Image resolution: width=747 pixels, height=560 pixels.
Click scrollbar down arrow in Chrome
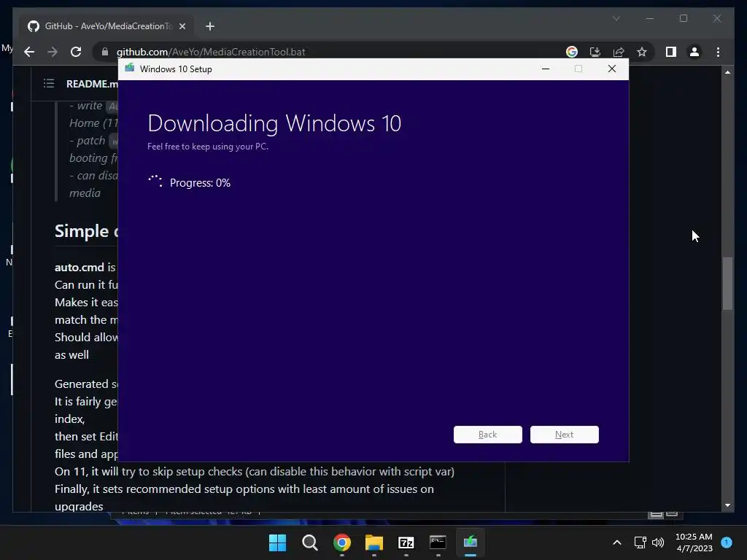[x=727, y=505]
